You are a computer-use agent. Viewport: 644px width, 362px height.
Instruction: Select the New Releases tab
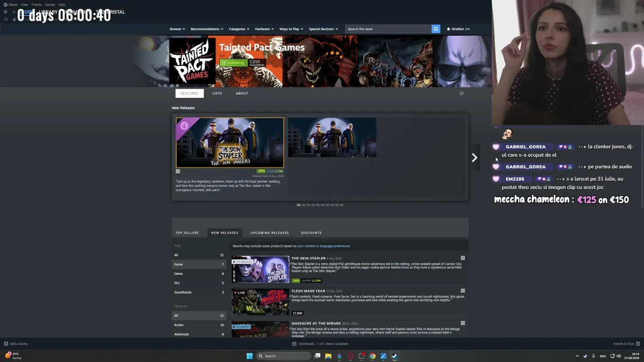click(225, 233)
